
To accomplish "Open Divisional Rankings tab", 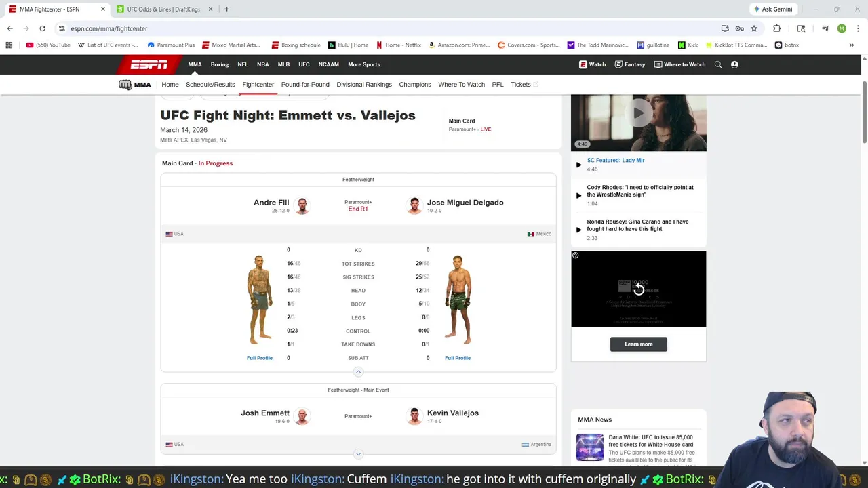I will click(x=364, y=85).
